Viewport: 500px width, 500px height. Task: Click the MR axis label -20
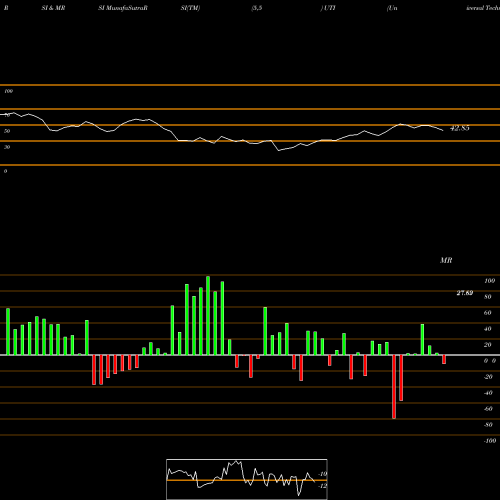pyautogui.click(x=488, y=377)
